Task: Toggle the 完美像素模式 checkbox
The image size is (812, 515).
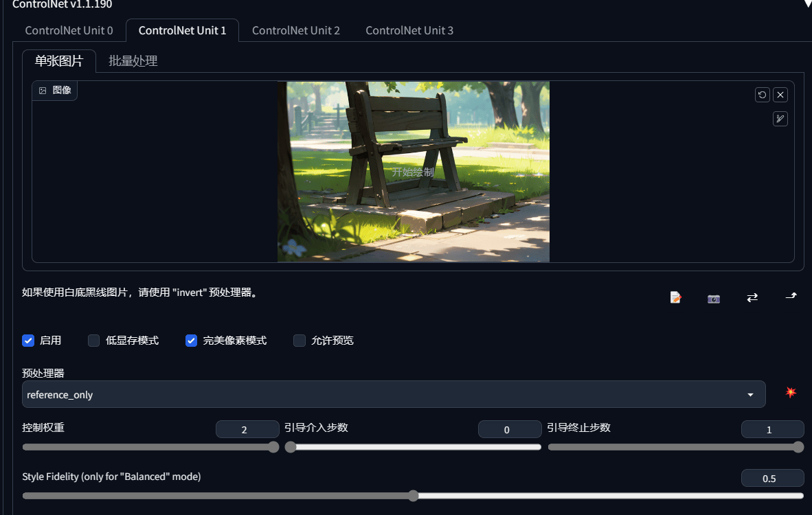Action: [x=191, y=341]
